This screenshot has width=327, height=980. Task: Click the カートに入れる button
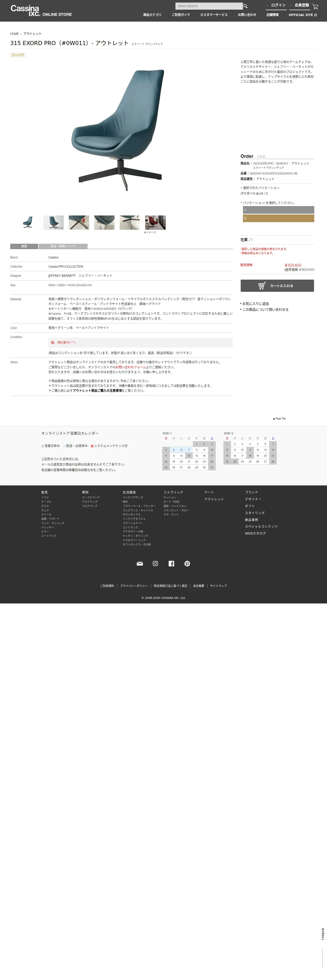point(277,286)
